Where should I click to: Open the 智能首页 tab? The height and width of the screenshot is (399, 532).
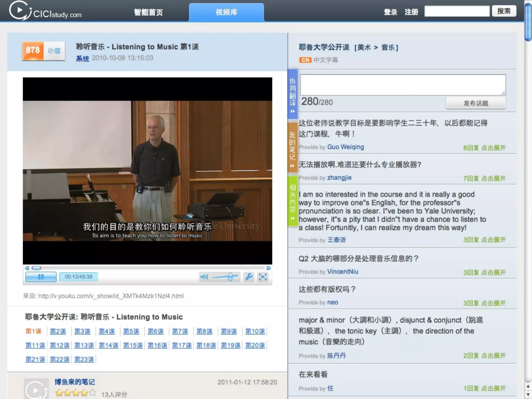tap(148, 12)
